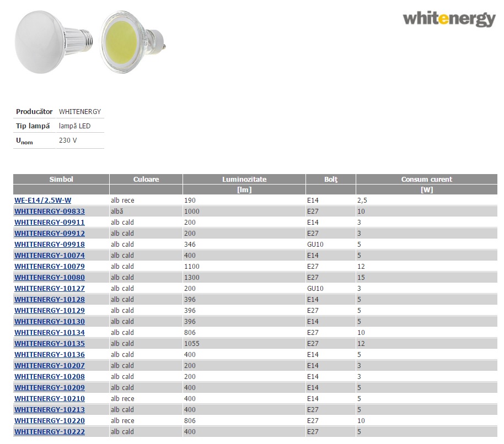504x444 pixels.
Task: Open the WHITENERGY-10208 product link
Action: pos(50,377)
